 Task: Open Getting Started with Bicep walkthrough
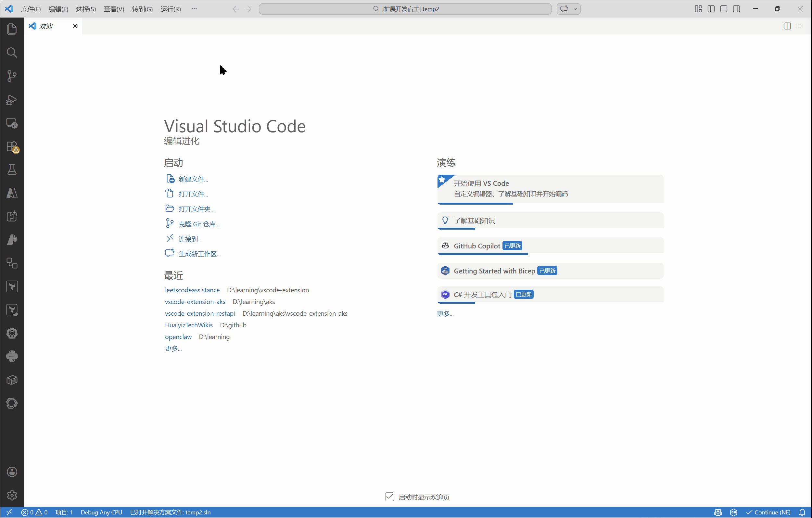click(x=550, y=271)
